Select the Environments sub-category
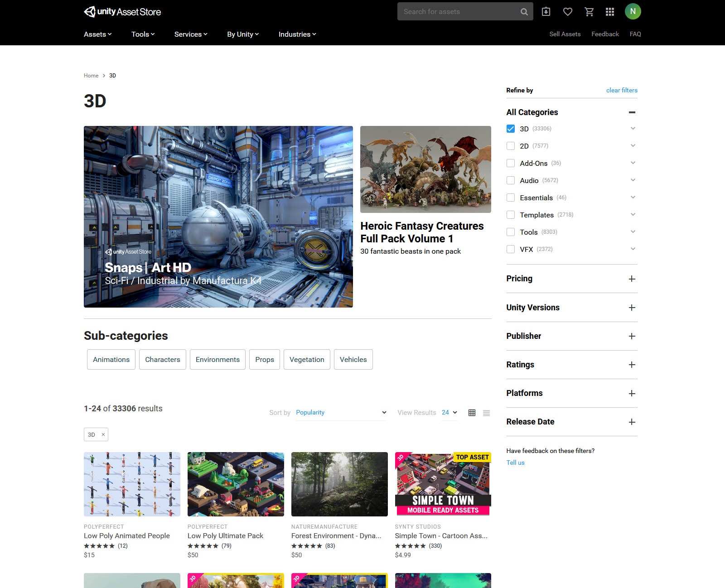 pos(217,360)
